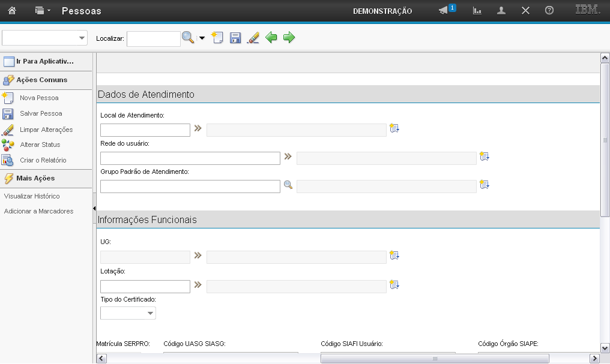Open the bulletin board megaphone notifications

pyautogui.click(x=444, y=11)
